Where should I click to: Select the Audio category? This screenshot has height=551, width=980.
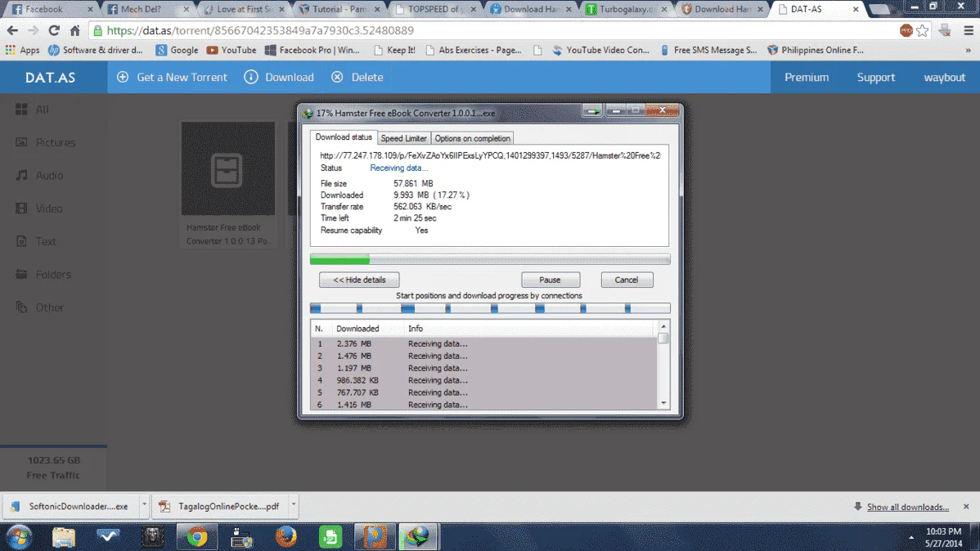point(38,176)
